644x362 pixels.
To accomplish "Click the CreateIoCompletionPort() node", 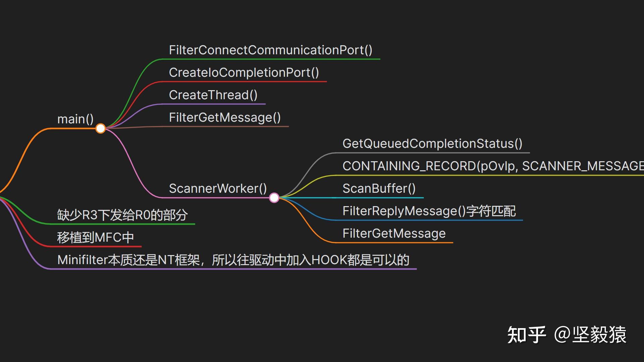I will (244, 72).
